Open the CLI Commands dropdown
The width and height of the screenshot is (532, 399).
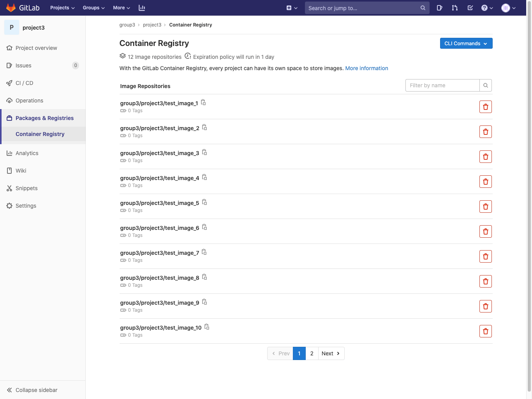[466, 43]
